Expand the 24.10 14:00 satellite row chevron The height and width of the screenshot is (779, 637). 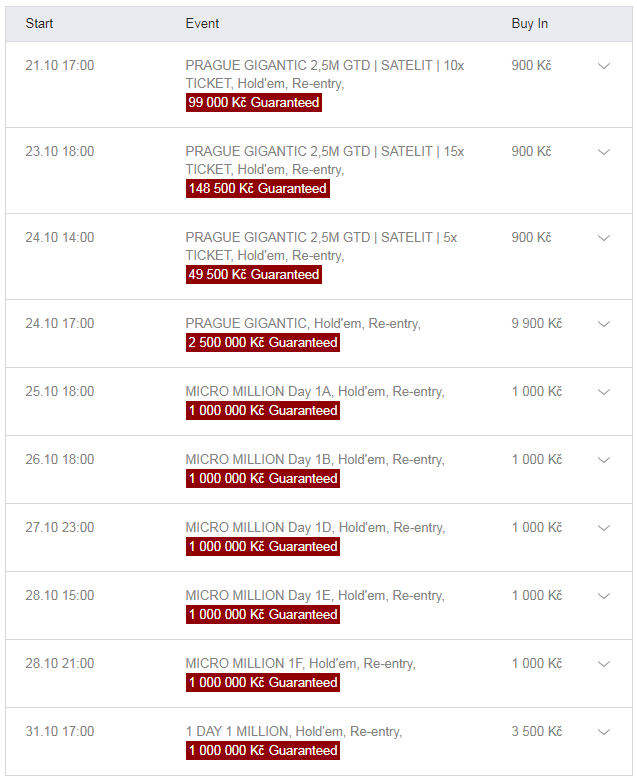coord(603,238)
